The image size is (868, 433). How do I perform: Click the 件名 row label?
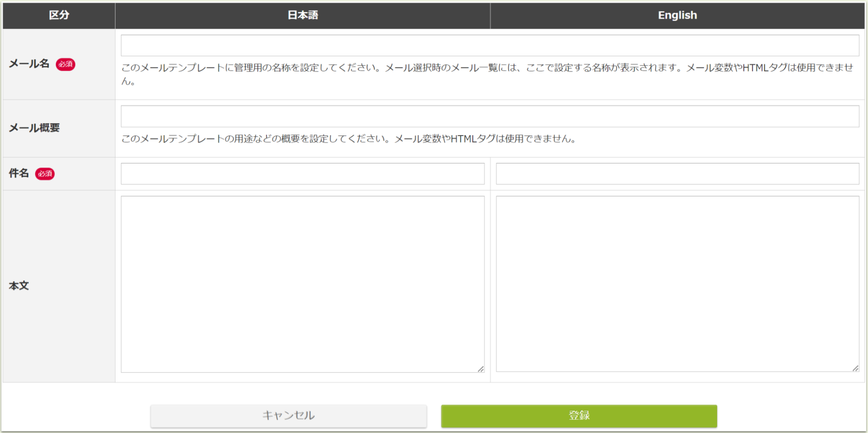coord(18,173)
